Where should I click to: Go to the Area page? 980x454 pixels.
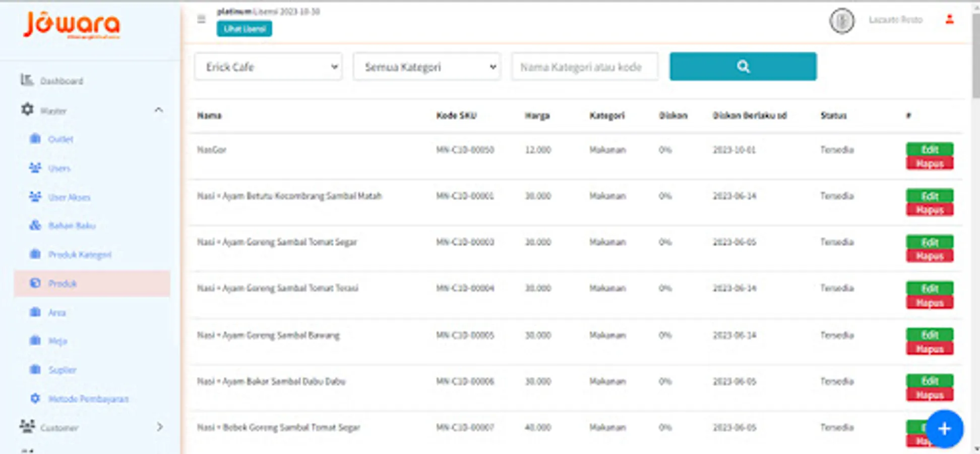56,312
